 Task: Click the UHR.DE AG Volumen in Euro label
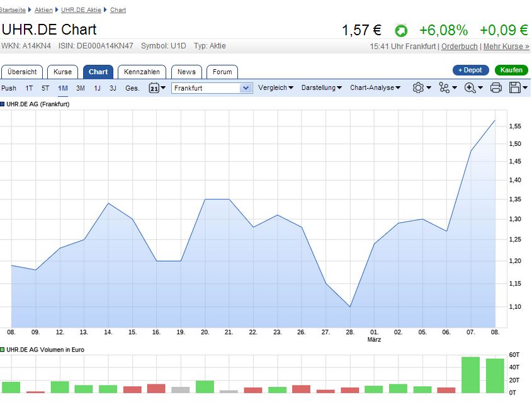[45, 349]
